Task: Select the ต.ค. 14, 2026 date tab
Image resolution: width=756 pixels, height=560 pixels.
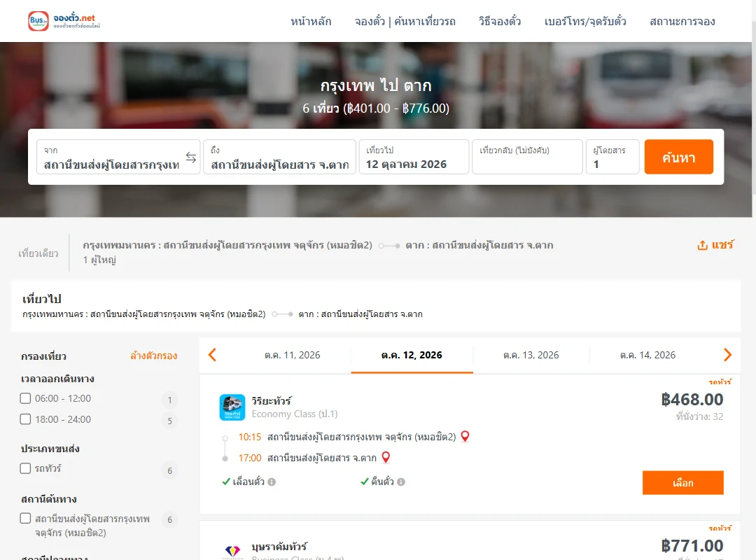Action: 647,356
